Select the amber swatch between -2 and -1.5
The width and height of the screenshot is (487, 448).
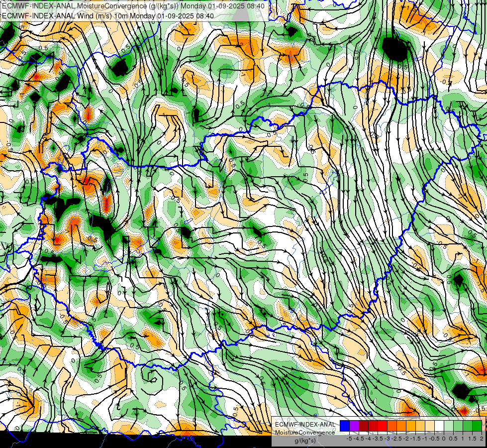tap(410, 426)
